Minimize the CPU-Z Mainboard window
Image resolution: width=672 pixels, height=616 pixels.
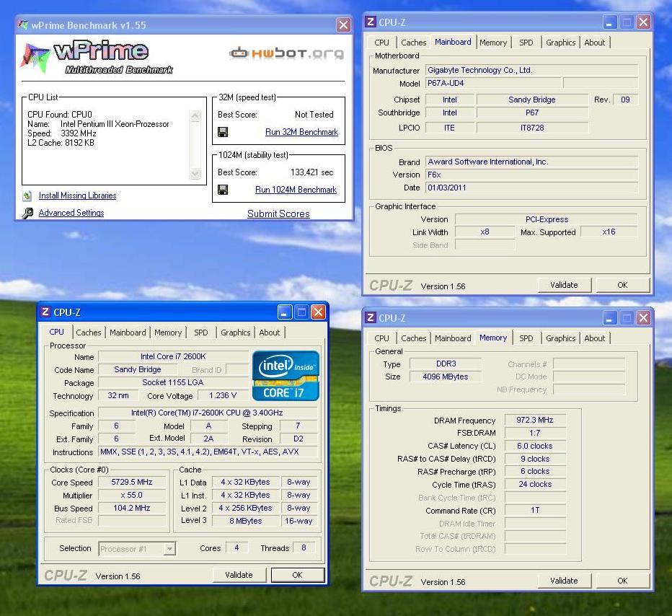click(x=609, y=22)
